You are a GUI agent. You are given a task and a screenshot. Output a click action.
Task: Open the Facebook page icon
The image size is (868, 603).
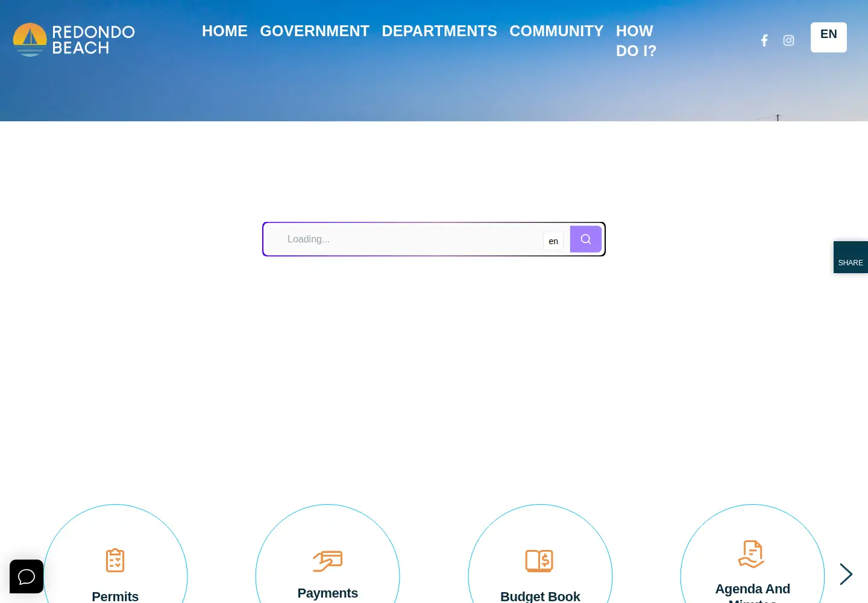click(764, 40)
